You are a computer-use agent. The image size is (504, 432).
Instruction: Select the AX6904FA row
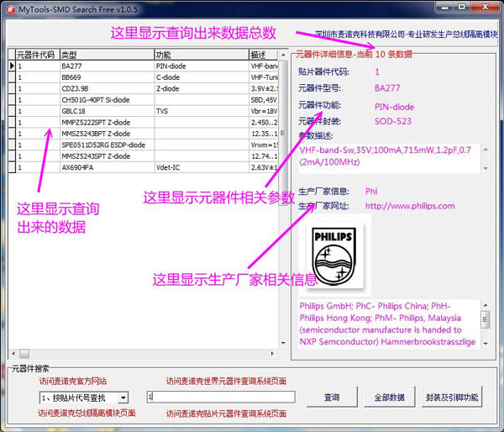[x=143, y=167]
